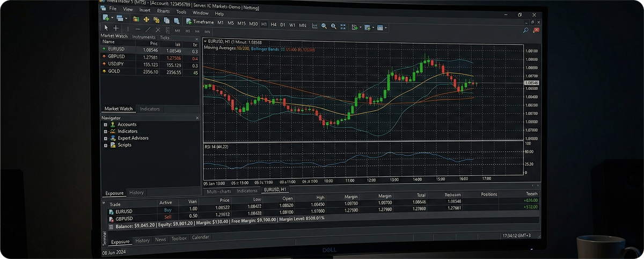
Task: Open the chart layout dropdown arrow
Action: click(x=386, y=28)
